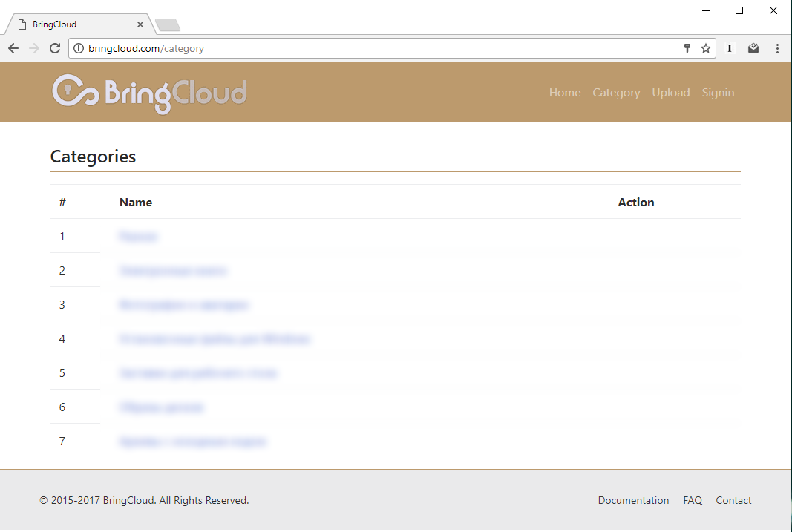Go to the Upload page
Screen dimensions: 792x532
670,92
